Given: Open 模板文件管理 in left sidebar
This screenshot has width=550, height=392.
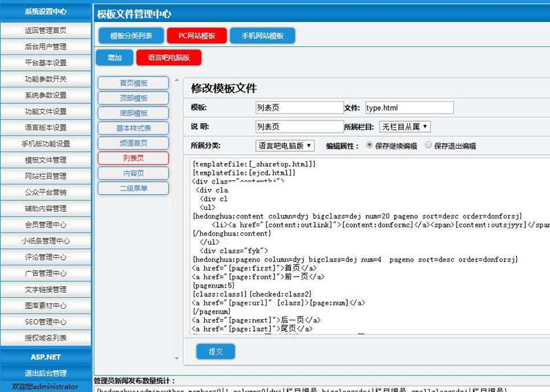Looking at the screenshot, I should pyautogui.click(x=45, y=160).
